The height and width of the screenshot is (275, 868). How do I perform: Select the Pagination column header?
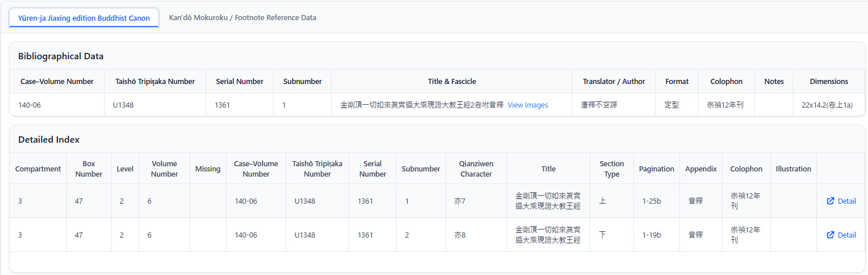click(656, 169)
